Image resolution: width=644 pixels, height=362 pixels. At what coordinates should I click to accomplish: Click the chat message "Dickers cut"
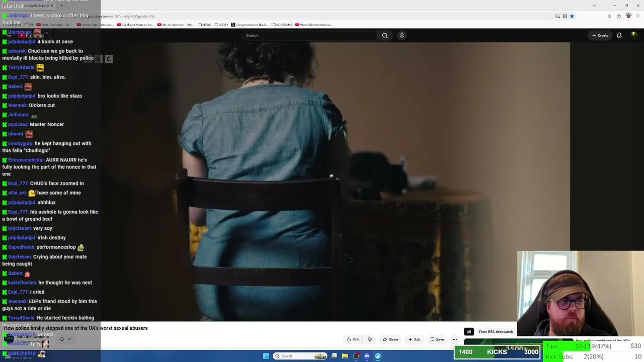coord(42,105)
